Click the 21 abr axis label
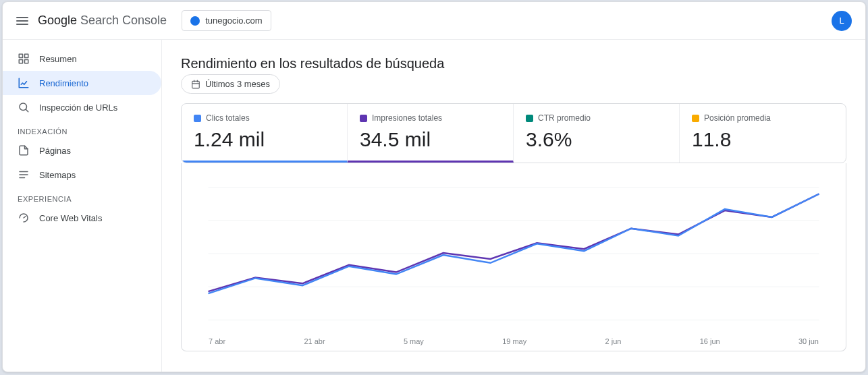Image resolution: width=868 pixels, height=375 pixels. click(315, 341)
